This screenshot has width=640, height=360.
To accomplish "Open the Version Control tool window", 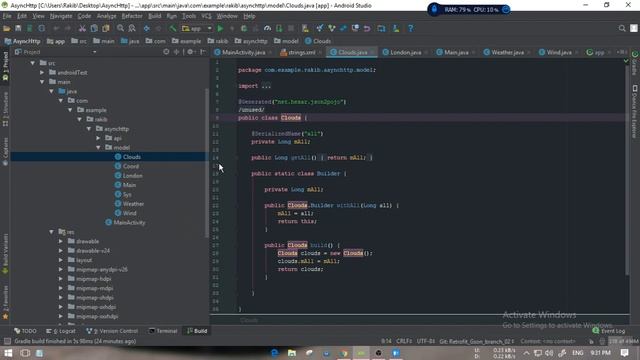I will point(112,331).
